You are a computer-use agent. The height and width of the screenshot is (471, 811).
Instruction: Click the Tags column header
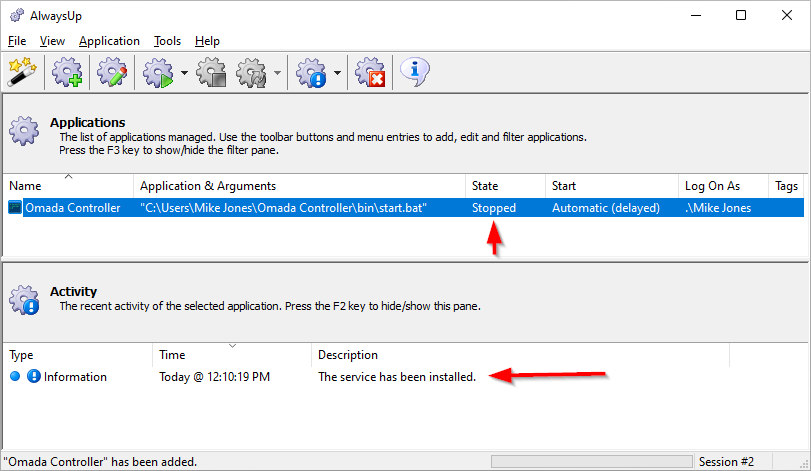click(786, 186)
